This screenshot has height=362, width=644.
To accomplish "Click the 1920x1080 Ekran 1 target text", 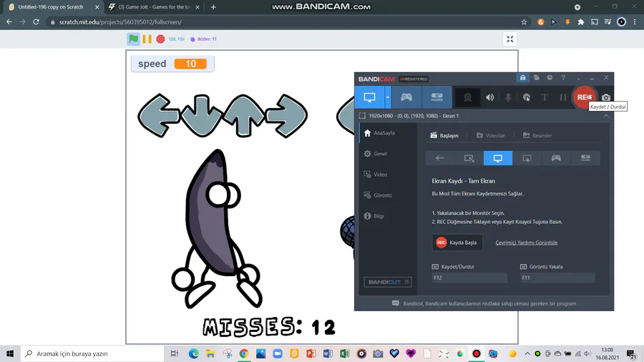I will [x=414, y=116].
